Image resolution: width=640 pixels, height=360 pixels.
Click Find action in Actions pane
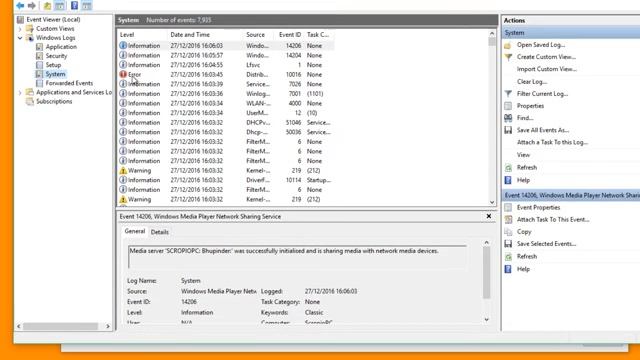tap(525, 118)
